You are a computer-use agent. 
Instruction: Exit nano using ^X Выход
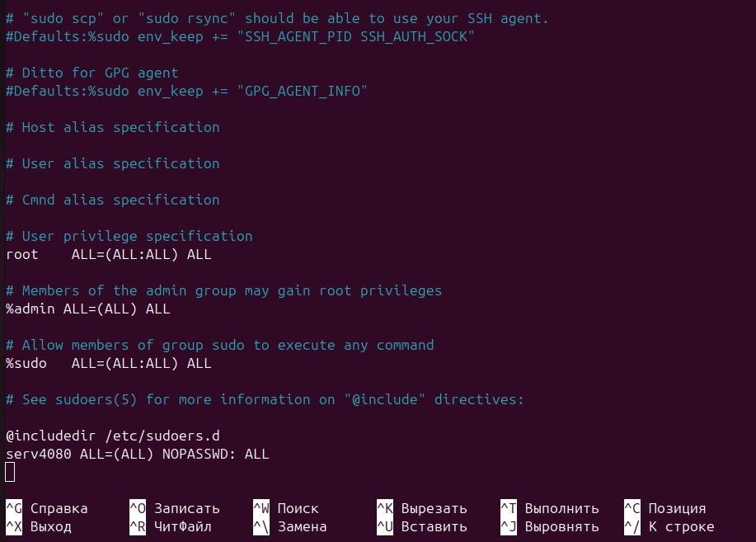(39, 526)
